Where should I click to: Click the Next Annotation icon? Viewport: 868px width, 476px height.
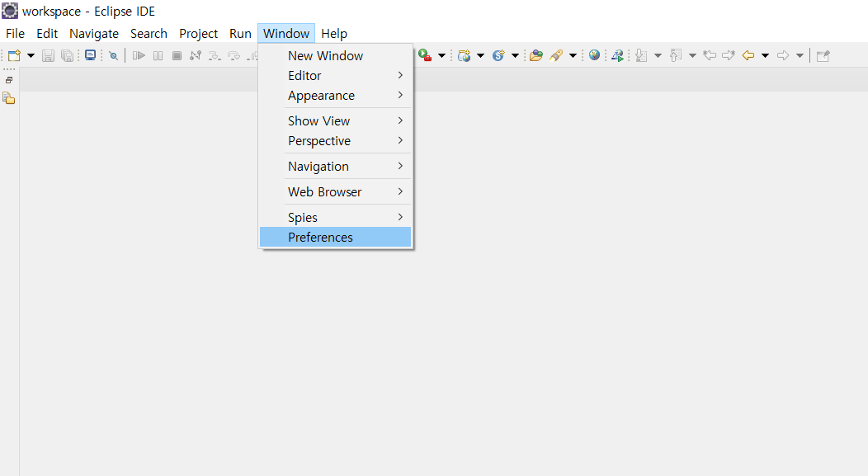click(641, 55)
